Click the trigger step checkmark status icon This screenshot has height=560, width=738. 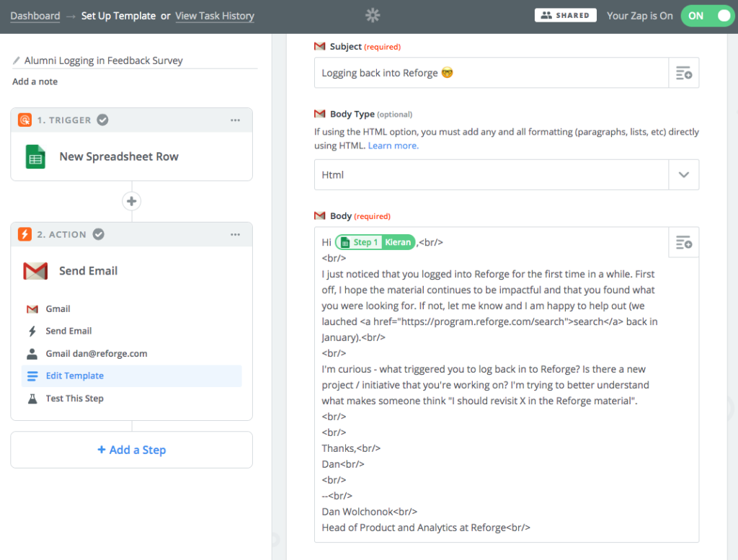pos(102,120)
